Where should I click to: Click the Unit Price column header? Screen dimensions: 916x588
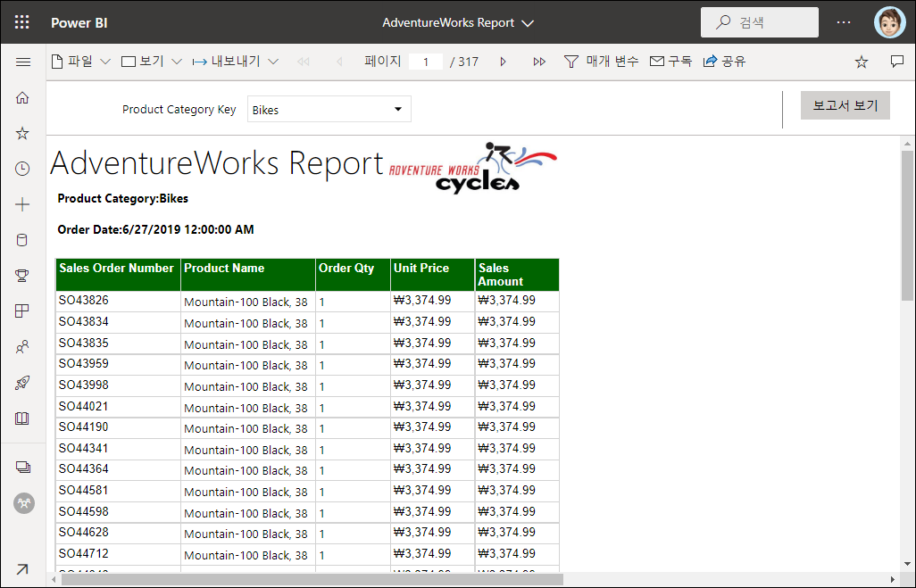tap(432, 275)
